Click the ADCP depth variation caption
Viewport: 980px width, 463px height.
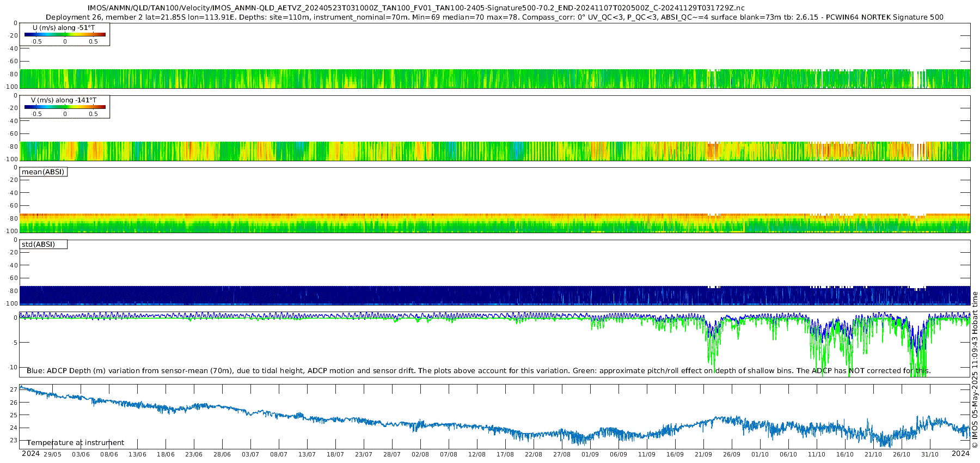479,371
